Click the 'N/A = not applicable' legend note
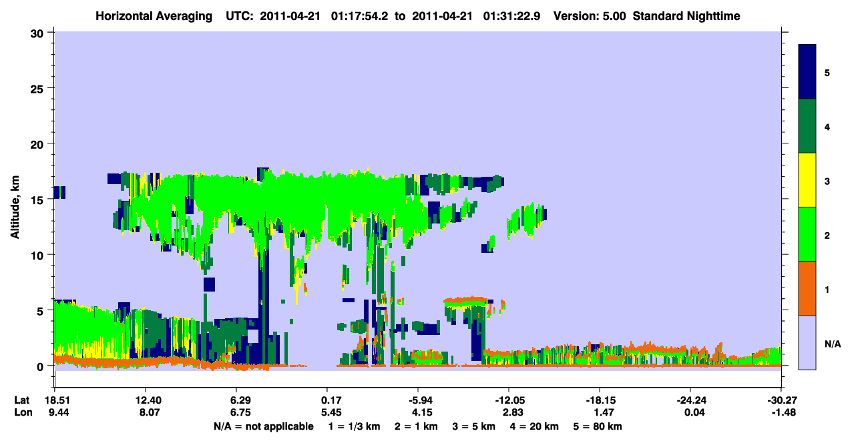The height and width of the screenshot is (445, 868). point(264,426)
